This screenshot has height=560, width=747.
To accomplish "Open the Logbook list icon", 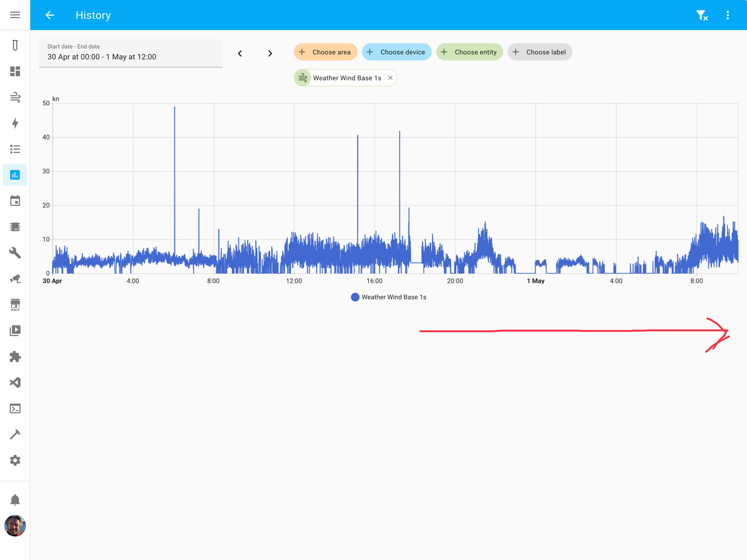I will [15, 149].
